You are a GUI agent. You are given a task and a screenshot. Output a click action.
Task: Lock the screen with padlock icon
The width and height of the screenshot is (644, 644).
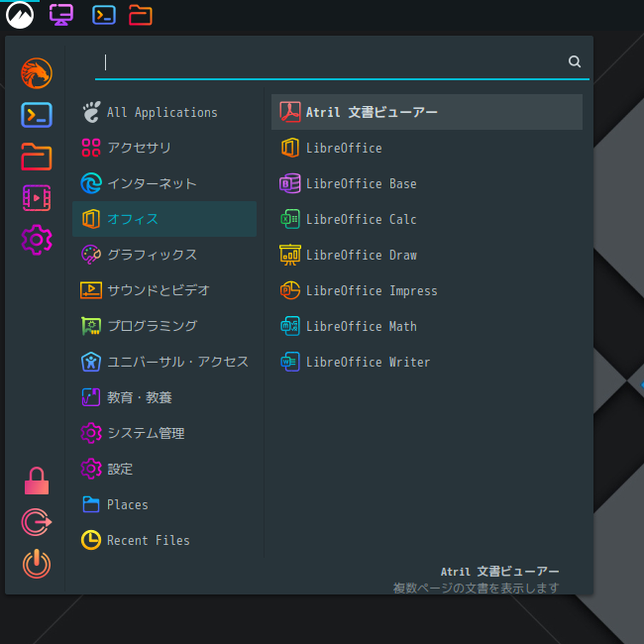[37, 481]
